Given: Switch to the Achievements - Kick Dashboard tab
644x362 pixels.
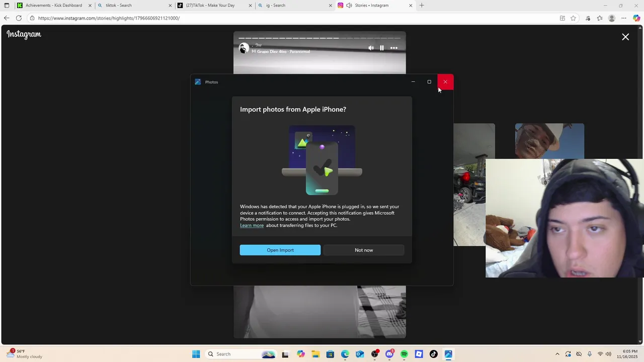Looking at the screenshot, I should point(54,6).
